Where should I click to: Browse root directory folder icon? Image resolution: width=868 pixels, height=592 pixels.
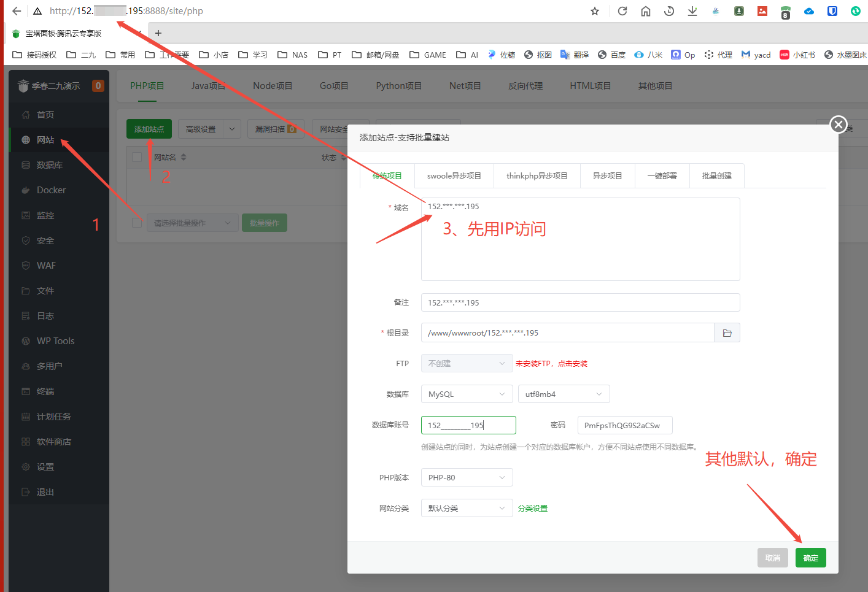pos(727,333)
